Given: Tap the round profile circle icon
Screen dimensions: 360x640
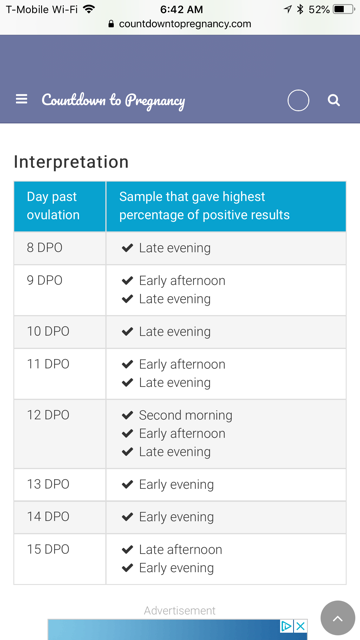Looking at the screenshot, I should tap(298, 100).
